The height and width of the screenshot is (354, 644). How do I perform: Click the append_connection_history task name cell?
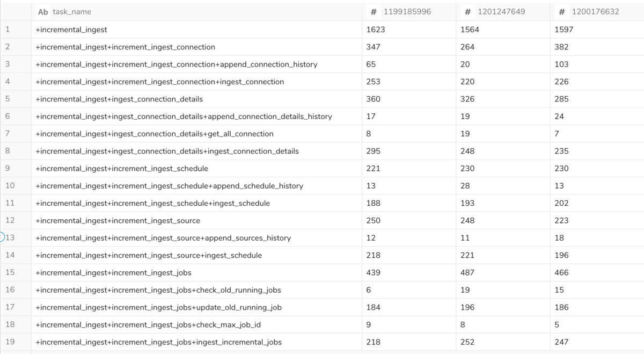196,64
